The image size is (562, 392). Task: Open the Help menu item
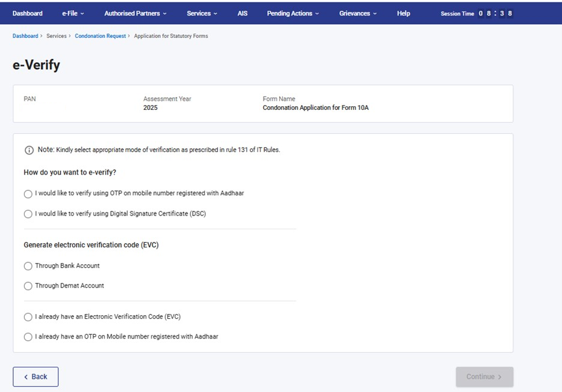tap(403, 13)
